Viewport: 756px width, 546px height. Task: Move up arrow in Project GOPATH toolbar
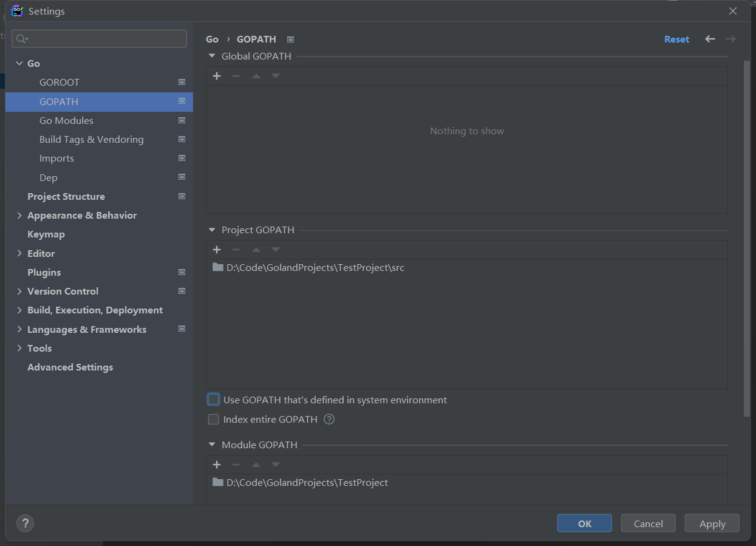point(256,250)
